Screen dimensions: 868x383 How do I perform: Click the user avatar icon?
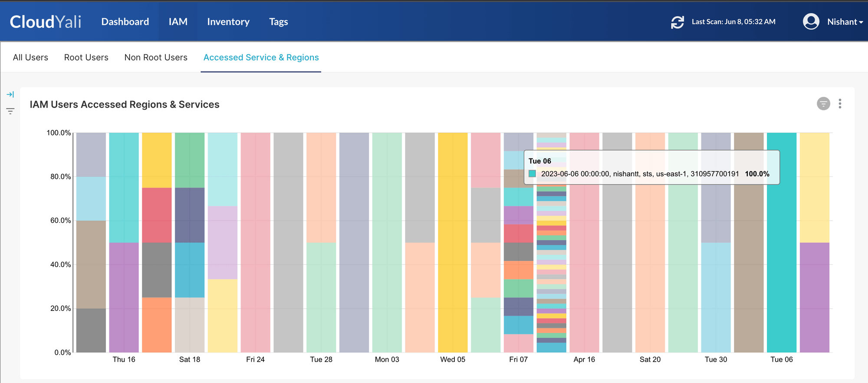click(811, 21)
